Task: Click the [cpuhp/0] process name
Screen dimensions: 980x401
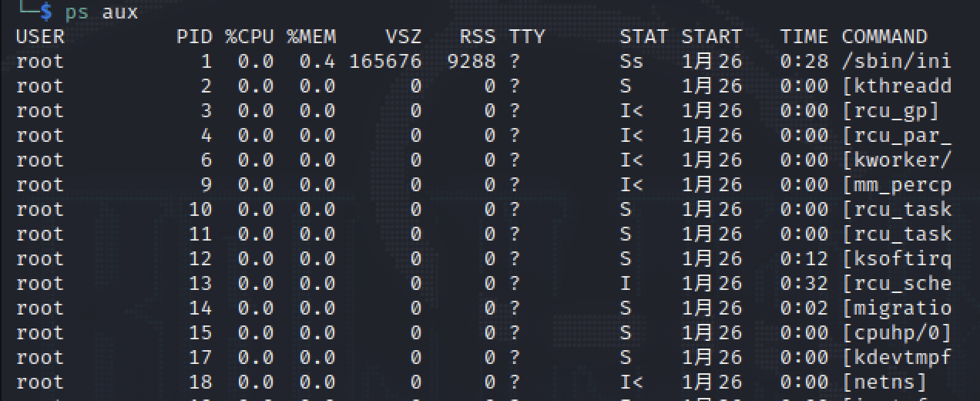Action: (897, 333)
